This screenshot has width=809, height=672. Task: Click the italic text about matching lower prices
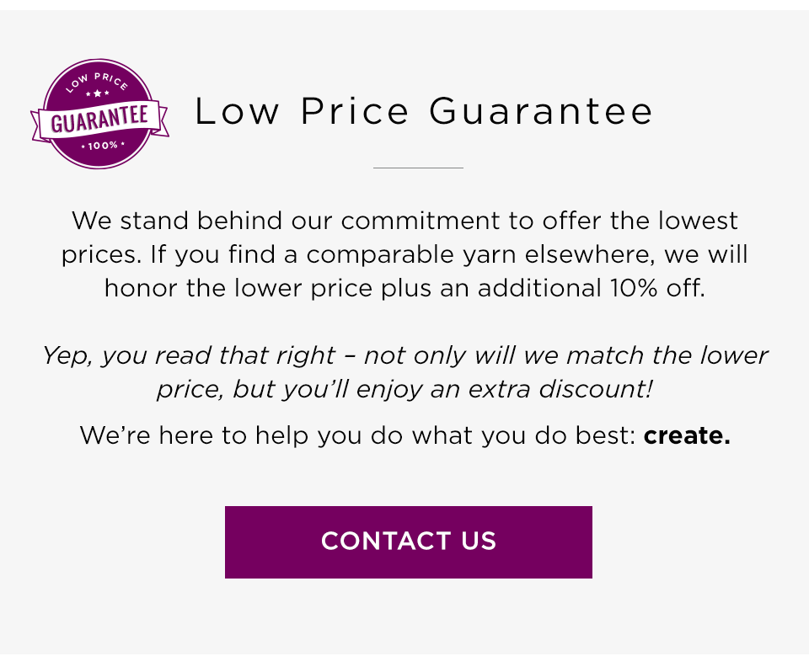404,371
